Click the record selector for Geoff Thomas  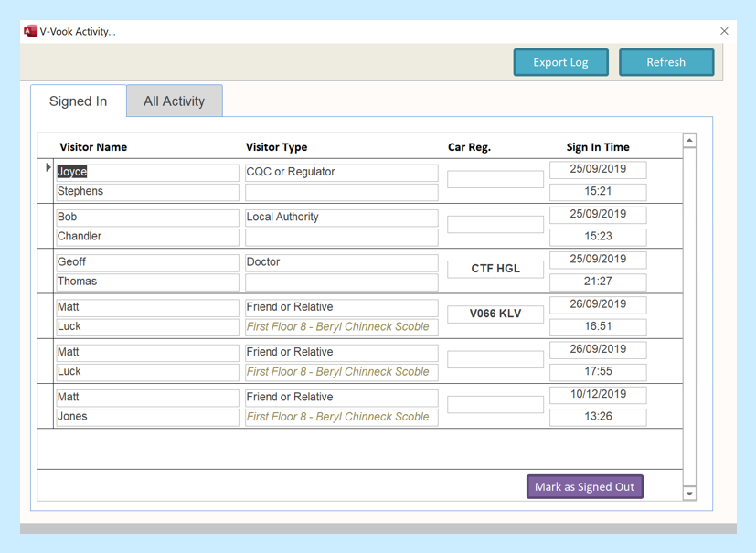(x=46, y=271)
